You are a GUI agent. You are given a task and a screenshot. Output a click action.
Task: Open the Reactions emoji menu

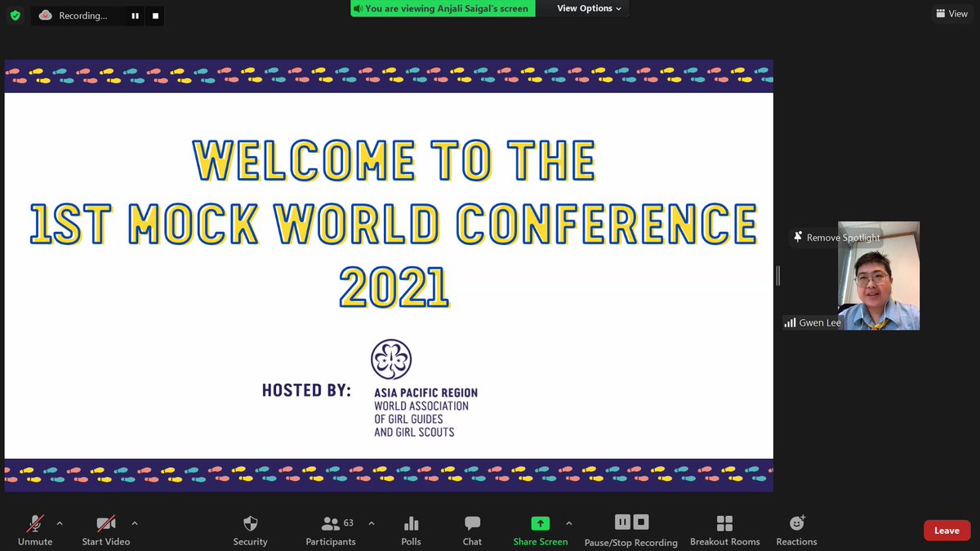[797, 530]
